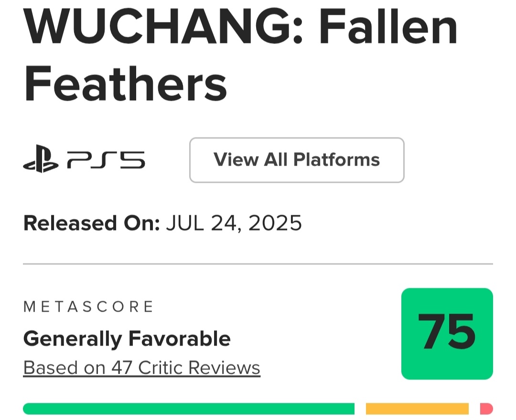The image size is (516, 420).
Task: Select the red negative reviews bar segment
Action: (486, 409)
